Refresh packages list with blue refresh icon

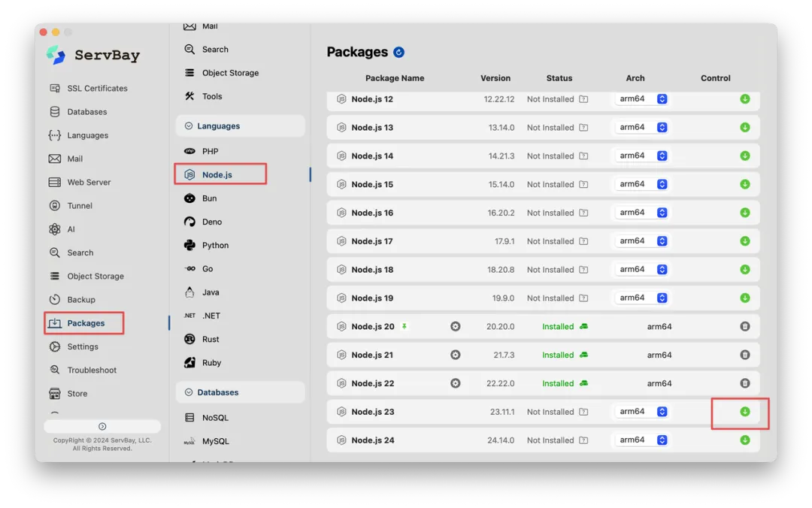click(x=398, y=53)
